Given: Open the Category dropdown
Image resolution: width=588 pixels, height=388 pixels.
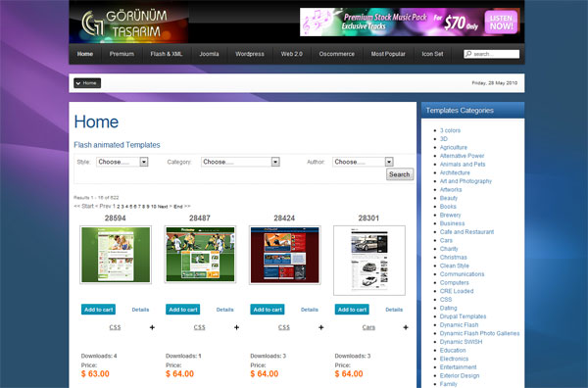Looking at the screenshot, I should tap(240, 162).
